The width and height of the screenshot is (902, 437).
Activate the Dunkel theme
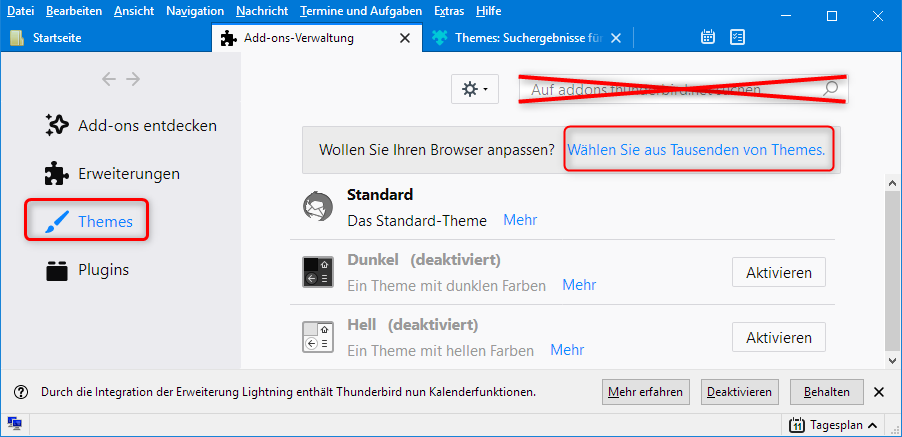click(779, 273)
